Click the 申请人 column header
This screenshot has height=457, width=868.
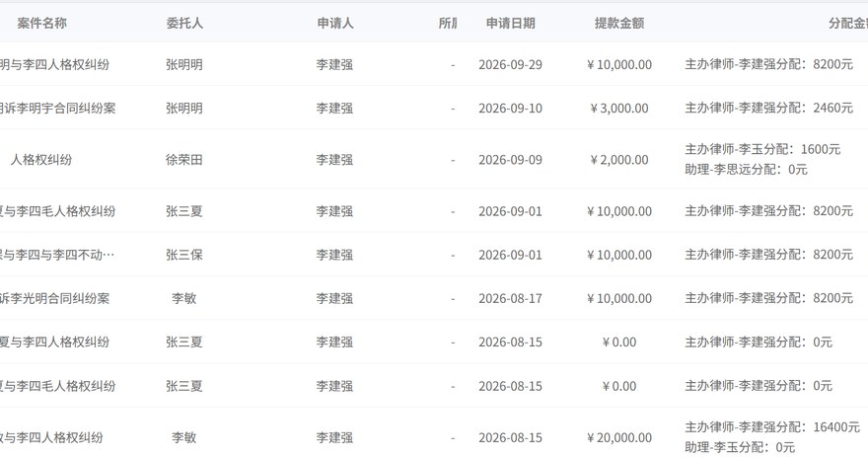[x=335, y=24]
